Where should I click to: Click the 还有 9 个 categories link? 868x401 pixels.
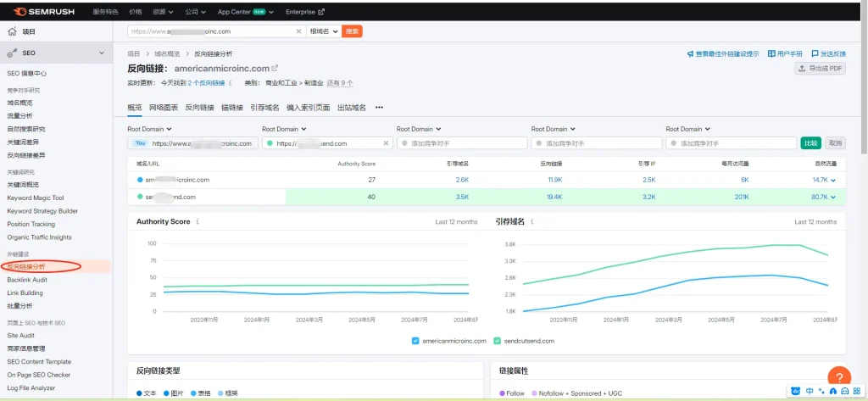(340, 83)
